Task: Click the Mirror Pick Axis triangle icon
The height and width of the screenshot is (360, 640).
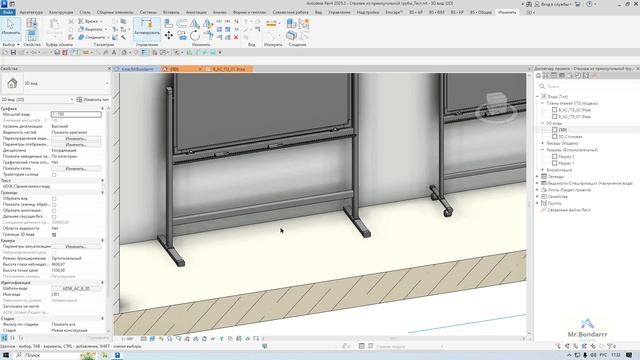Action: point(195,24)
